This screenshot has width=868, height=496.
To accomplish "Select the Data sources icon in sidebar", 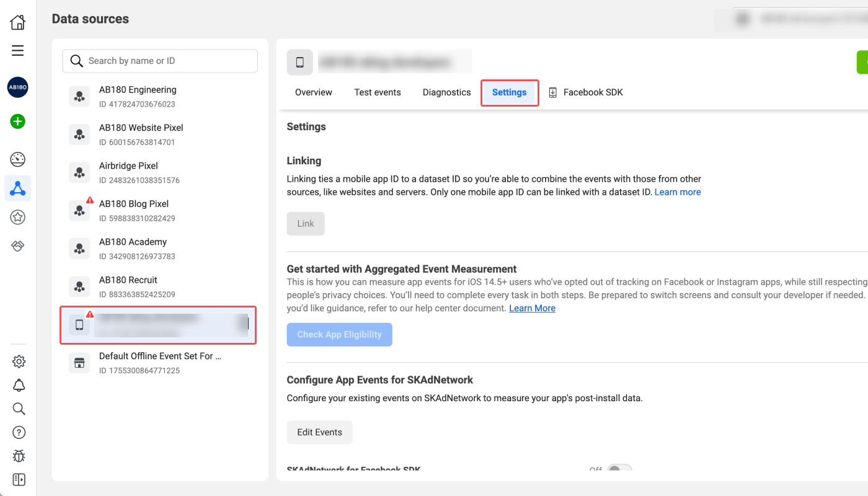I will click(18, 188).
